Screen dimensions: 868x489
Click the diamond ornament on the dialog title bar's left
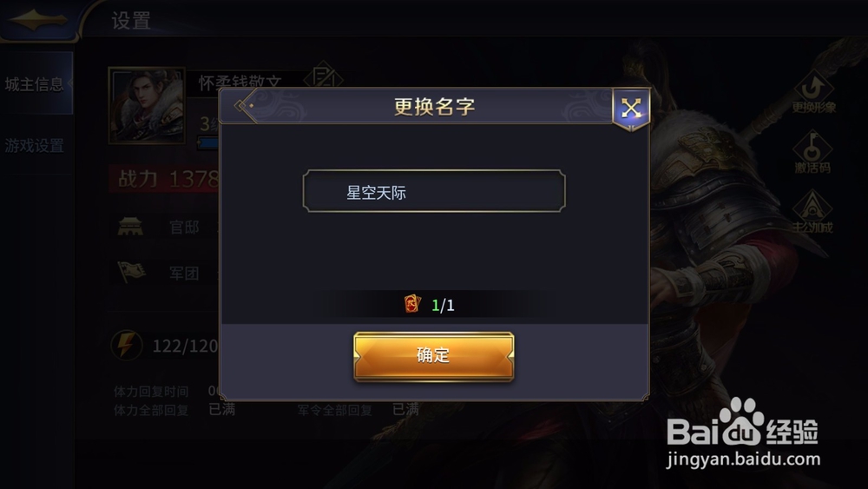tap(245, 106)
